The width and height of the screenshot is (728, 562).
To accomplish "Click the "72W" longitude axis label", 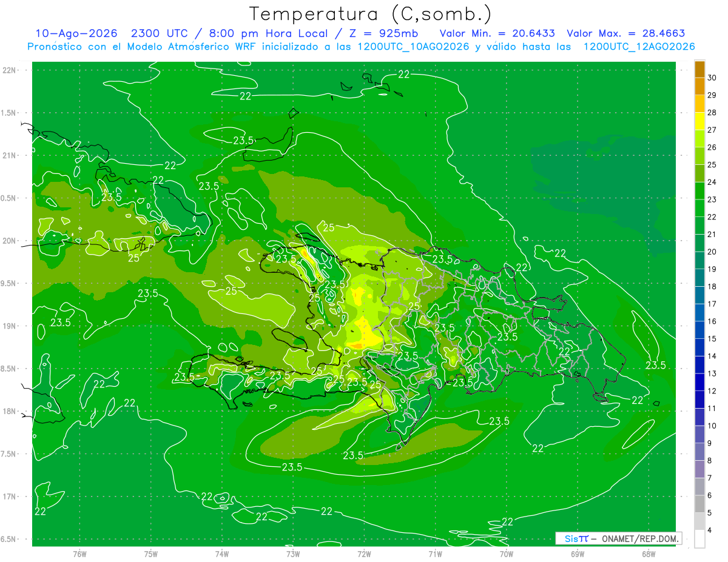I will tap(364, 554).
